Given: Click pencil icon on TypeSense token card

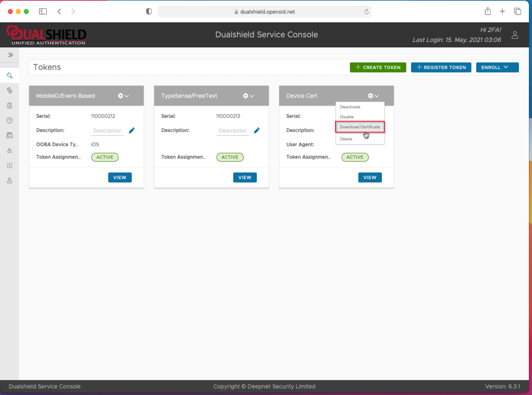Looking at the screenshot, I should click(x=257, y=130).
